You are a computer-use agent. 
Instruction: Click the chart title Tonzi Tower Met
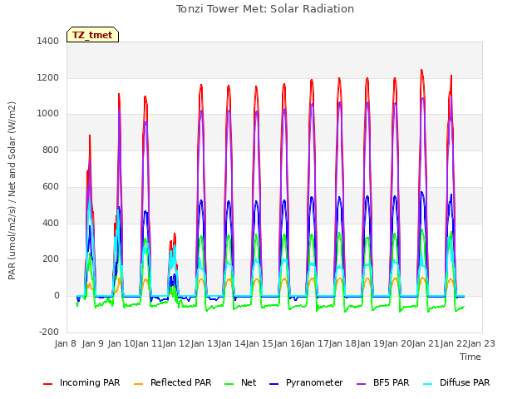click(x=265, y=9)
